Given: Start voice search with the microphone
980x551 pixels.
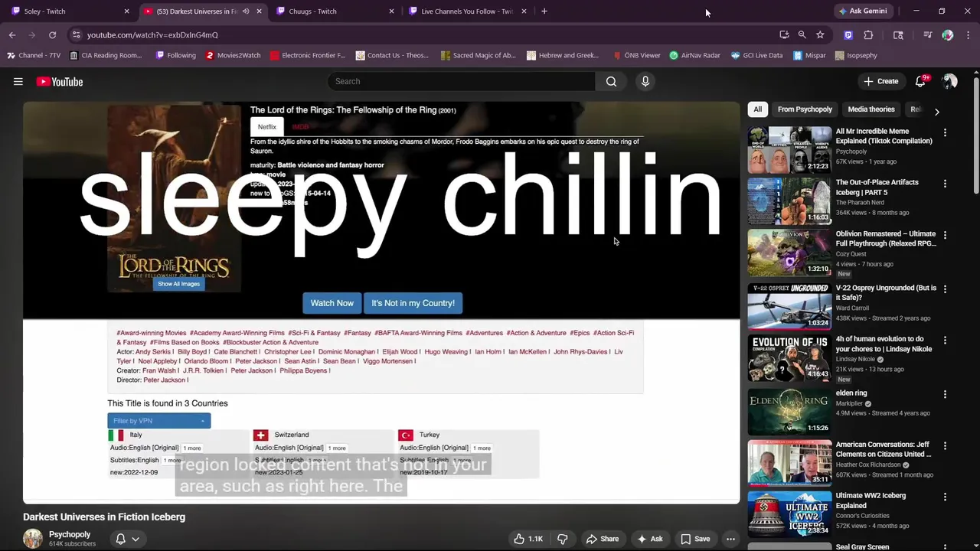Looking at the screenshot, I should pos(645,81).
